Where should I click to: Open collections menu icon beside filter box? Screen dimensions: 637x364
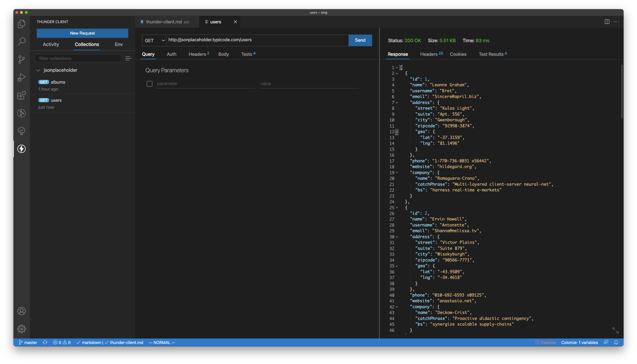(x=128, y=59)
